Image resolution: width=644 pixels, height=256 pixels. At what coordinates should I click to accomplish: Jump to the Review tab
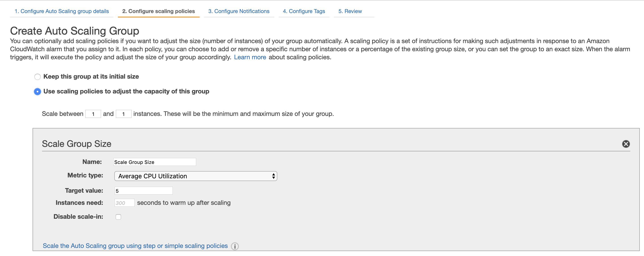(x=350, y=11)
